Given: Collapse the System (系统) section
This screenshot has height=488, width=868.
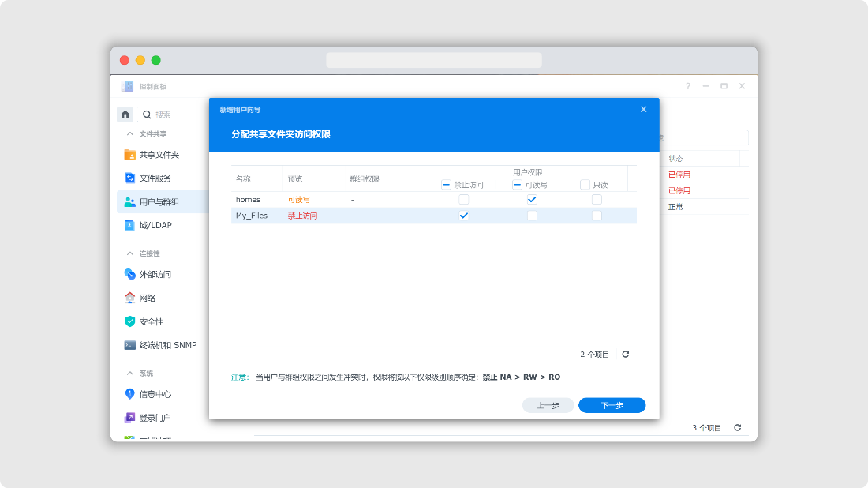Looking at the screenshot, I should [130, 374].
